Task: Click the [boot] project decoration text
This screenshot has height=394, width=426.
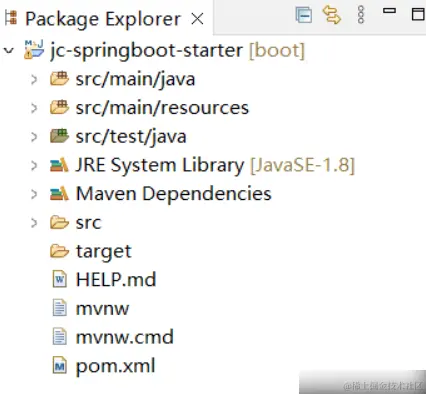Action: pos(277,51)
